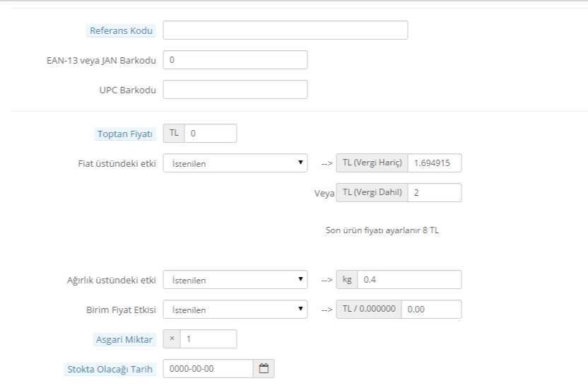
Task: Focus the TL (Vergi Hariç) value field
Action: coord(435,163)
